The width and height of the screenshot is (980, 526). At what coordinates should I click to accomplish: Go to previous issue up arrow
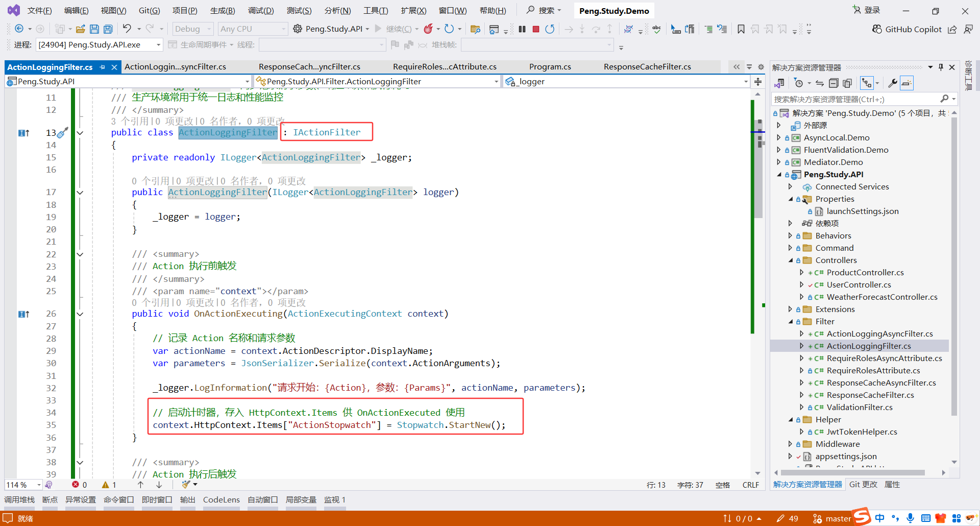coord(141,485)
